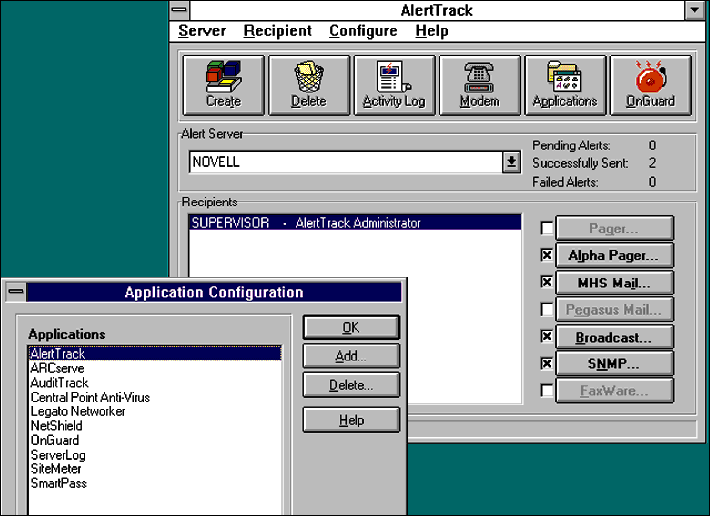Click the grayed Pager... button
710x516 pixels.
pyautogui.click(x=614, y=229)
